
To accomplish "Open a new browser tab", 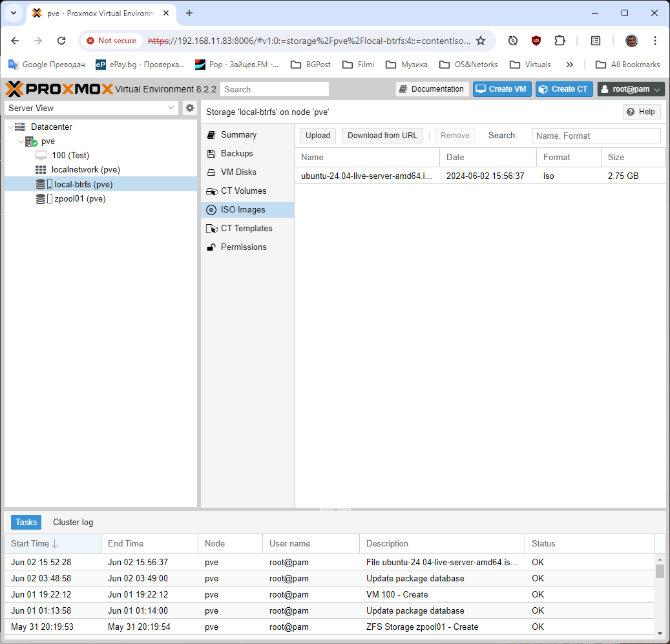I will click(x=189, y=13).
